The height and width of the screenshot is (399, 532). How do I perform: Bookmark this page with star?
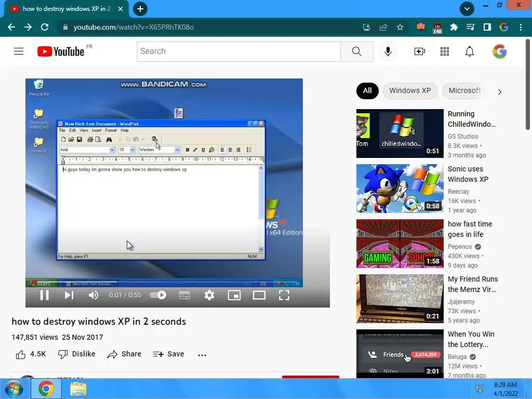[400, 27]
